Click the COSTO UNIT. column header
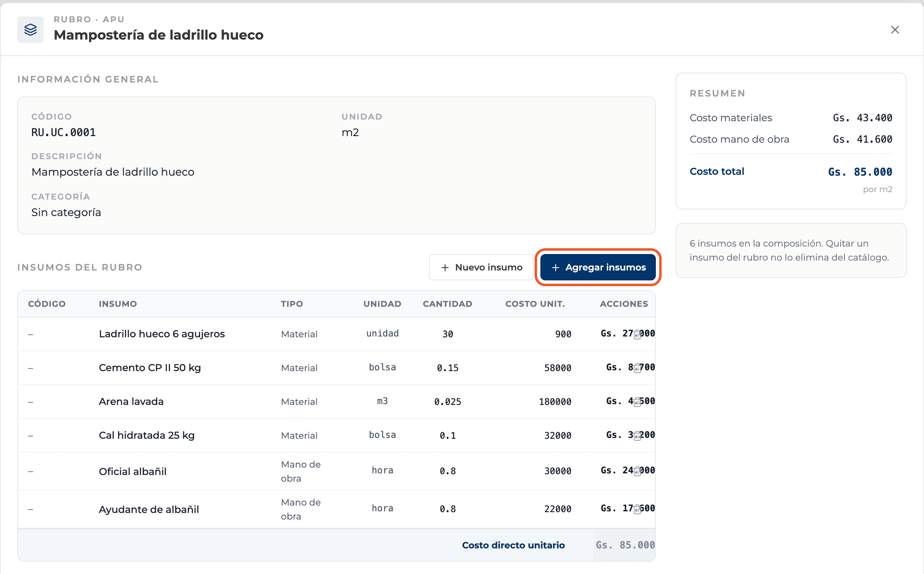924x574 pixels. pos(535,304)
